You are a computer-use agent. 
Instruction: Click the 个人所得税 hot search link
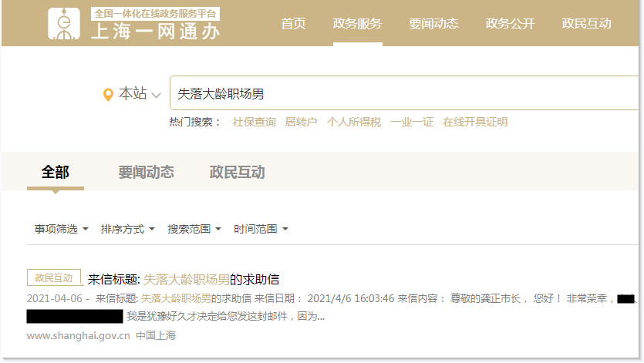(x=353, y=122)
